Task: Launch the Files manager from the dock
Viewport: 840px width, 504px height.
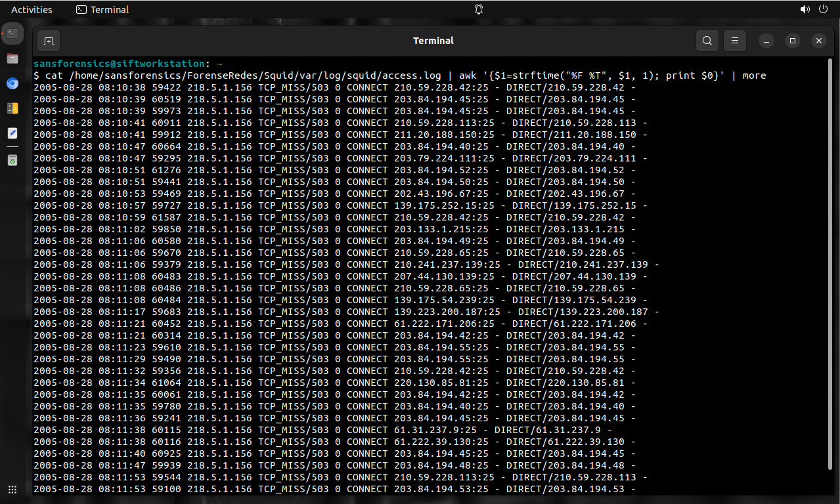Action: (12, 58)
